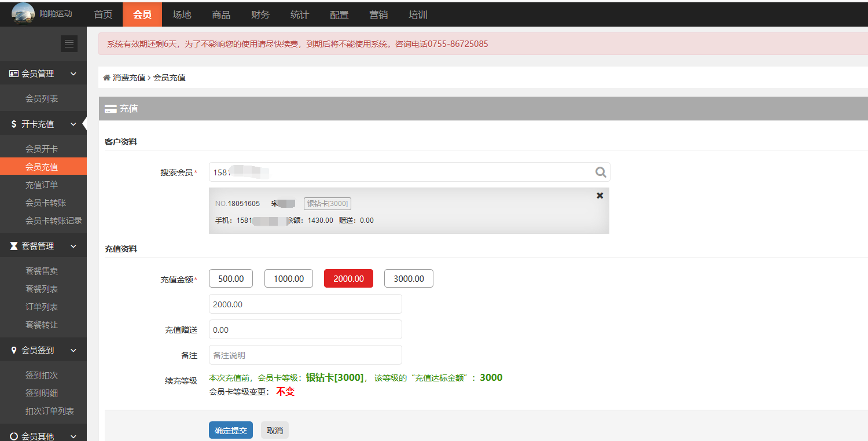
Task: Open the 营销 top menu
Action: pos(378,14)
